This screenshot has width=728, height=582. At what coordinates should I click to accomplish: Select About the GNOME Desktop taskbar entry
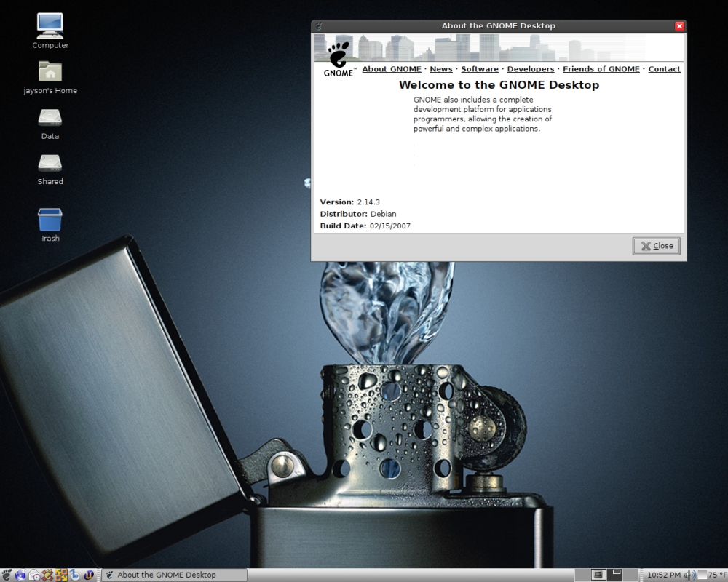pos(174,575)
